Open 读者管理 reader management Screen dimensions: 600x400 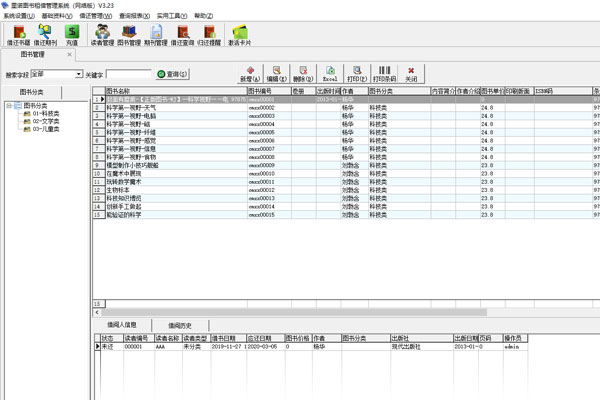(x=101, y=37)
